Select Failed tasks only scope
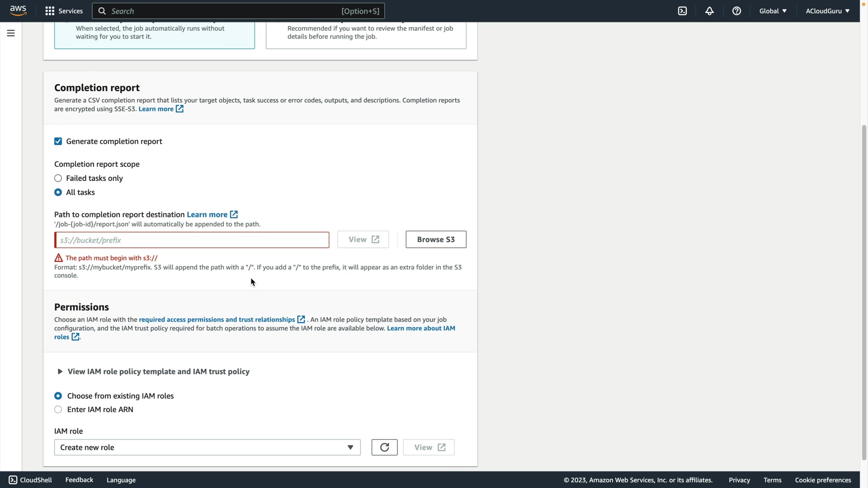The height and width of the screenshot is (488, 868). (58, 178)
